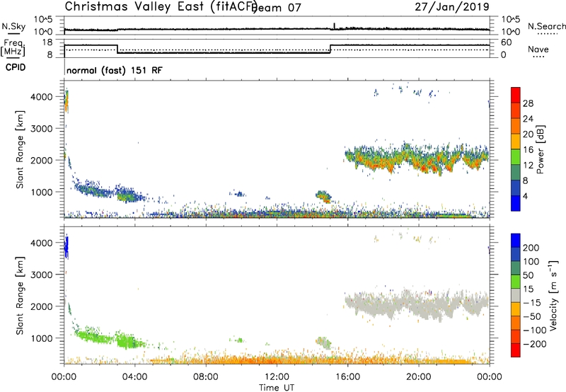Image resolution: width=566 pixels, height=392 pixels.
Task: Click the power panel 'Slant Range [km]' label
Action: 20,149
